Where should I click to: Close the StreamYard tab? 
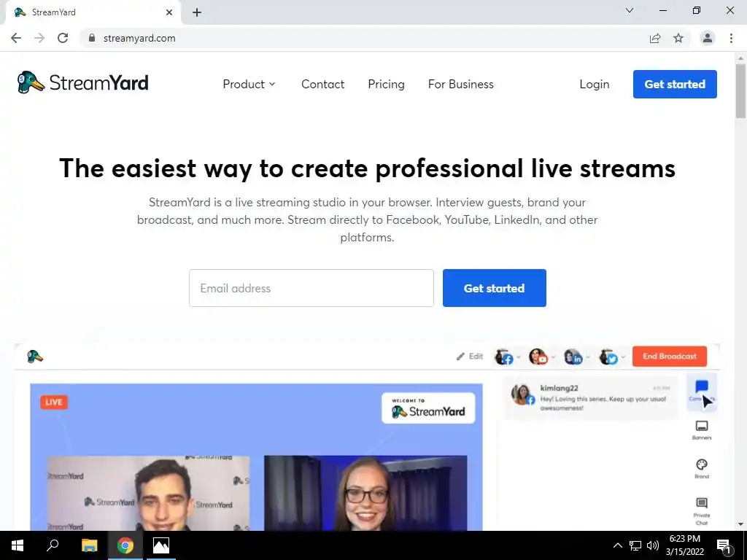169,12
